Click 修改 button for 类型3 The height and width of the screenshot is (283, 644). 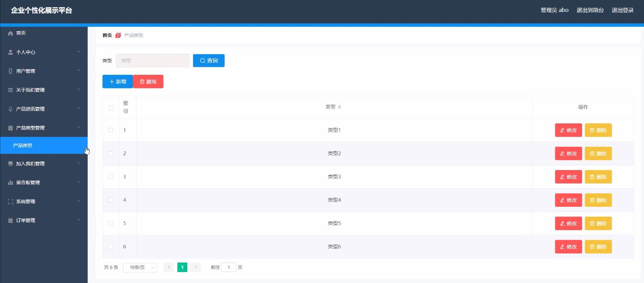click(x=568, y=177)
